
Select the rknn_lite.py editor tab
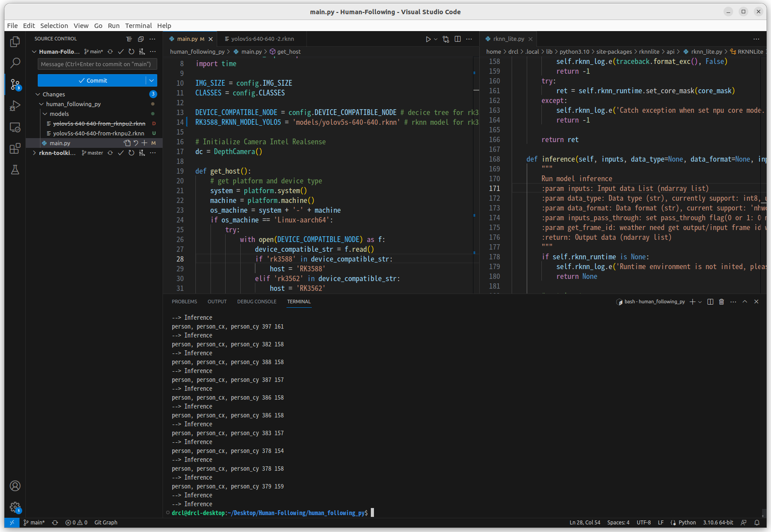coord(509,39)
